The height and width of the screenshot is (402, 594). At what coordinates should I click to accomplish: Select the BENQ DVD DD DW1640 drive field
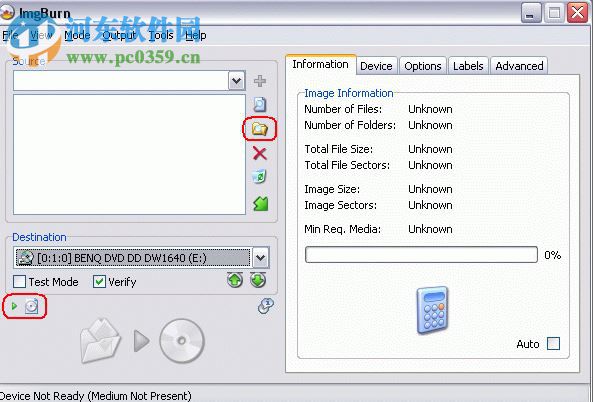(x=133, y=258)
